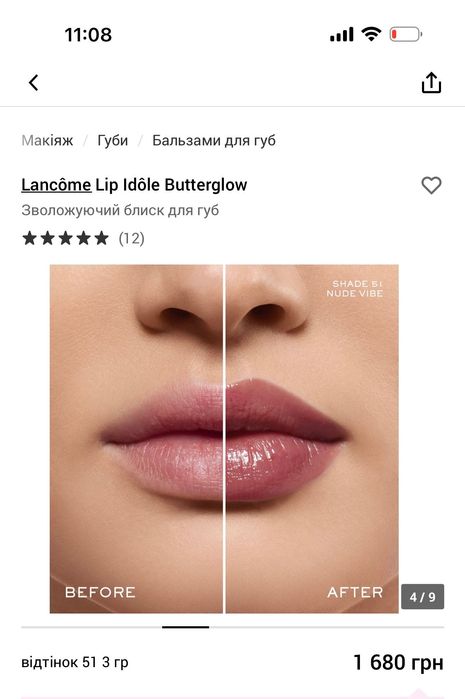Tap the cellular signal bars
The width and height of the screenshot is (465, 699).
[x=342, y=34]
